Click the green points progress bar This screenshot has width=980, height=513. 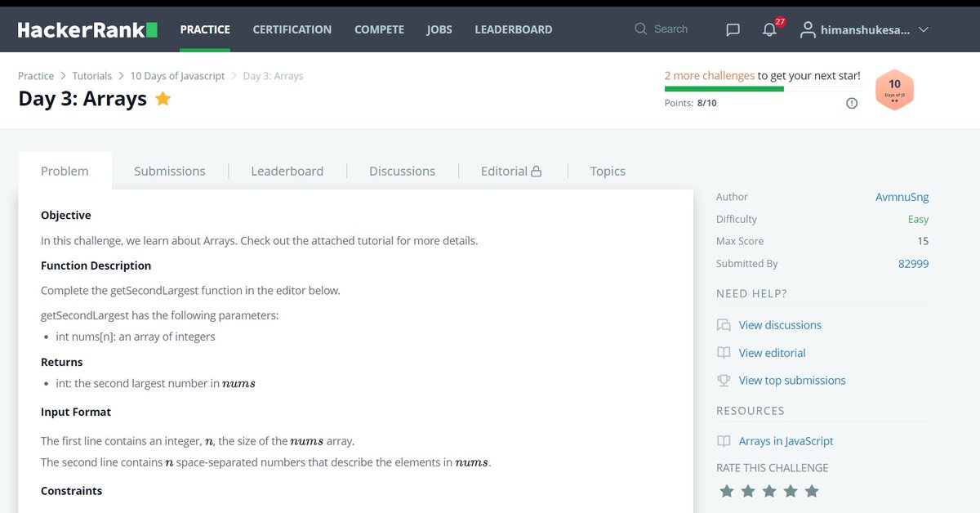724,88
